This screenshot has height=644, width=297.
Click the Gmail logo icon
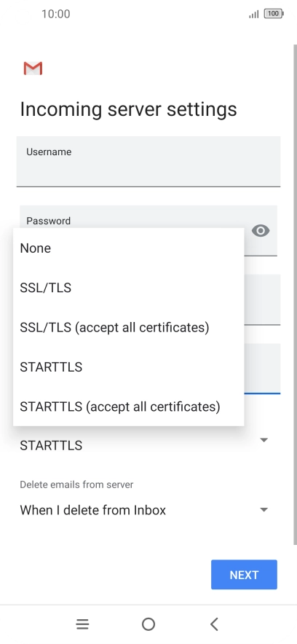(x=33, y=68)
